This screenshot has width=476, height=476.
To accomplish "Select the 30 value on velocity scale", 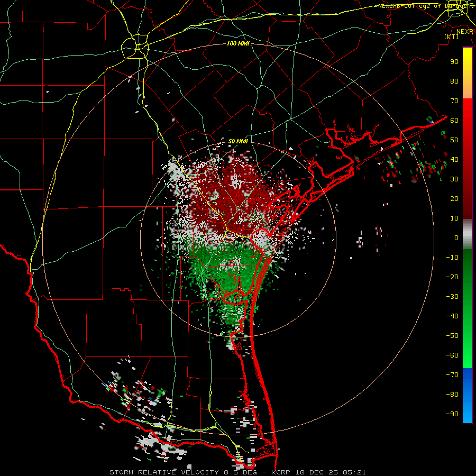I will 454,179.
